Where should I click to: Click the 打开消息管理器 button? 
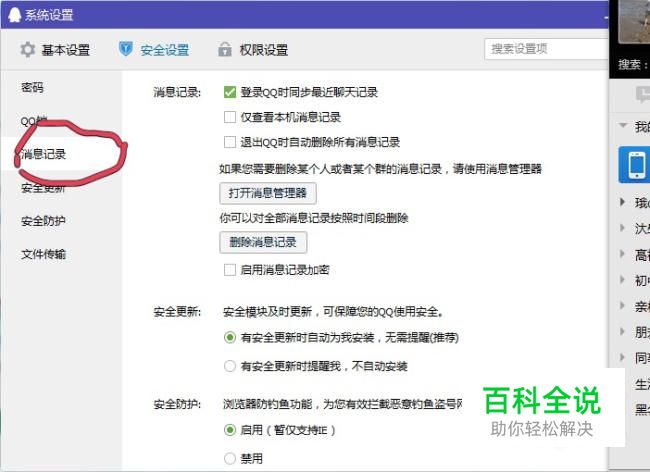click(x=268, y=193)
